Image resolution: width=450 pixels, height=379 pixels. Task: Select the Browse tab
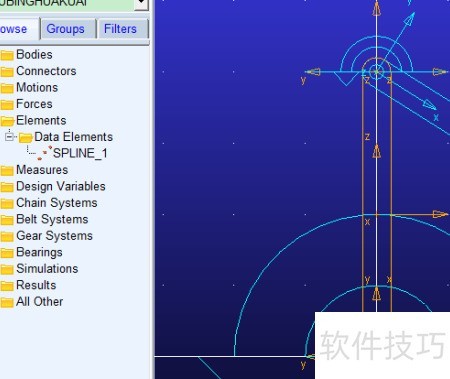point(19,29)
